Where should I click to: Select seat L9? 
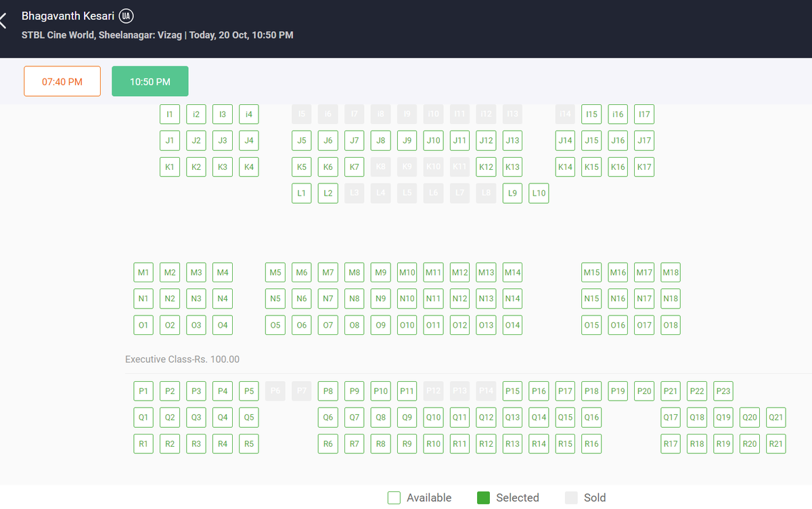512,194
